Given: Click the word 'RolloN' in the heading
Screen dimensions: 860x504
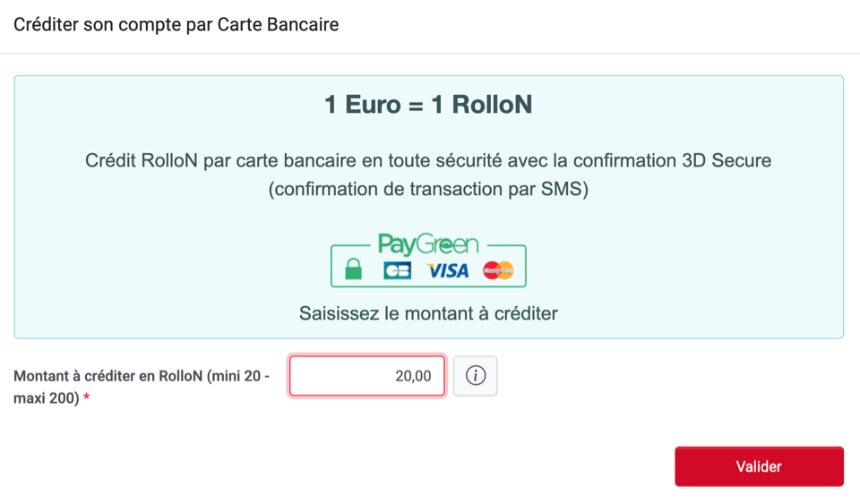Looking at the screenshot, I should (492, 104).
